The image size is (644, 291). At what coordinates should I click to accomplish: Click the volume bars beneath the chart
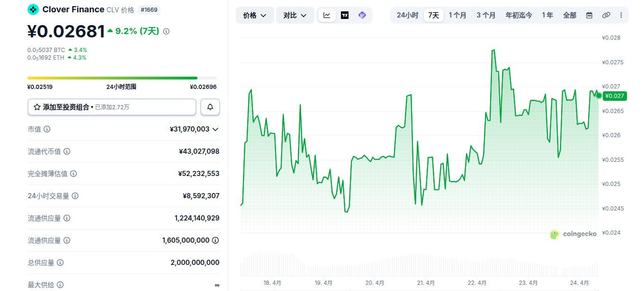(419, 264)
